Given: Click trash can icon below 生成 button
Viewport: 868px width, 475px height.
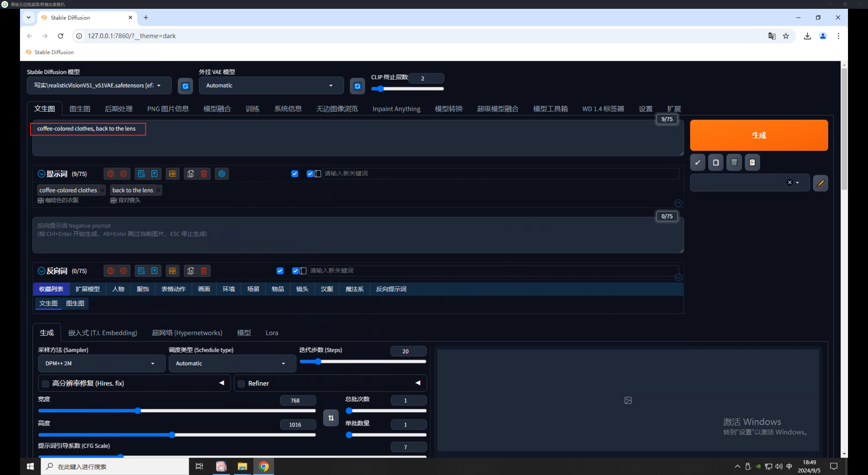Looking at the screenshot, I should pos(734,163).
